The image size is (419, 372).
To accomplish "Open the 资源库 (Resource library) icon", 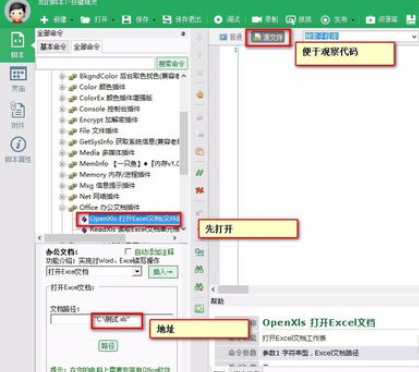I will (x=370, y=20).
